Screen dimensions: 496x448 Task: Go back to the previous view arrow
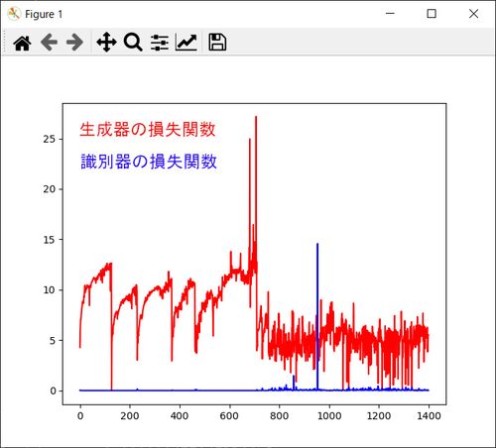click(49, 43)
